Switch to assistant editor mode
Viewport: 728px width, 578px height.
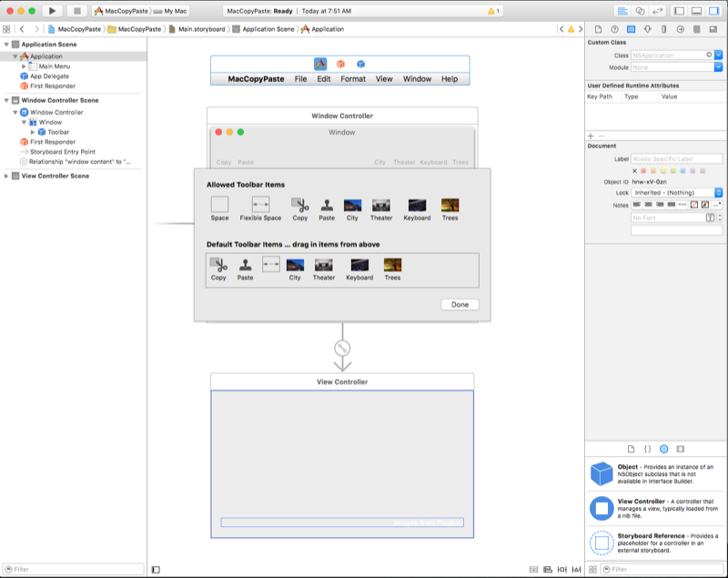(x=641, y=11)
